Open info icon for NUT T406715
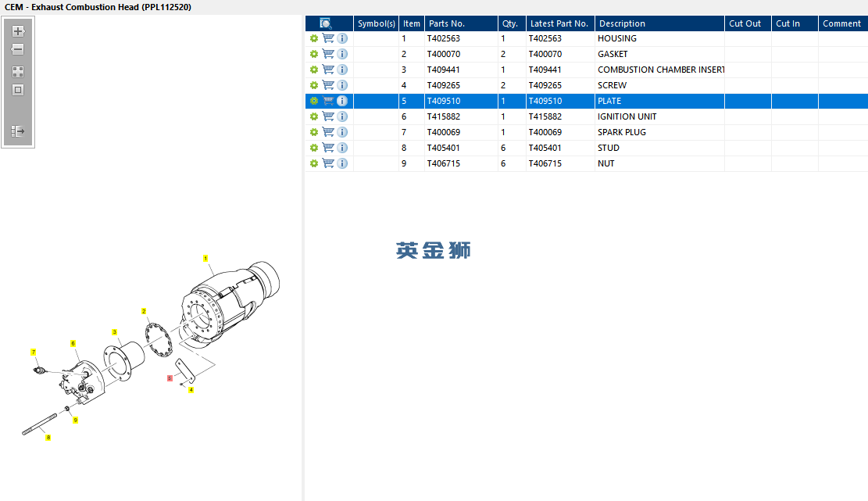868x501 pixels. [342, 163]
